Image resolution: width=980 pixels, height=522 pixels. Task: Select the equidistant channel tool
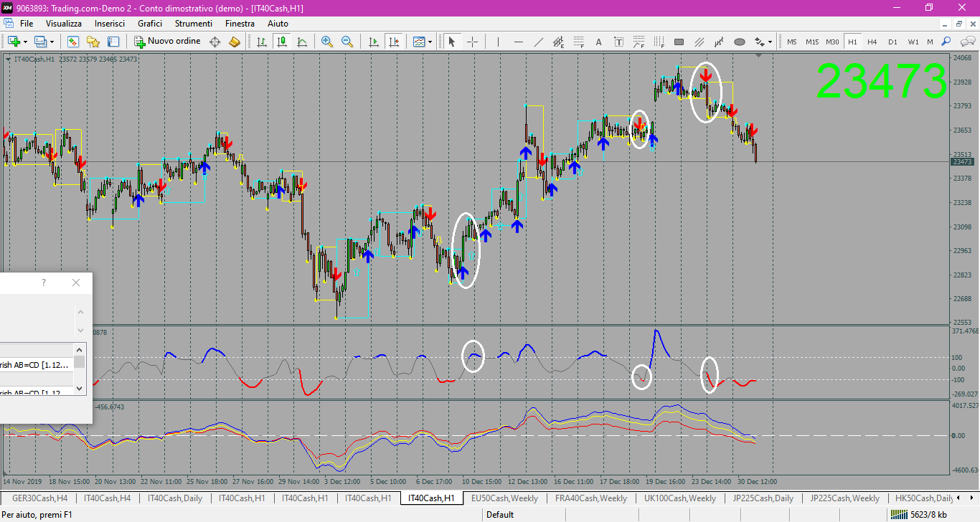click(x=559, y=42)
